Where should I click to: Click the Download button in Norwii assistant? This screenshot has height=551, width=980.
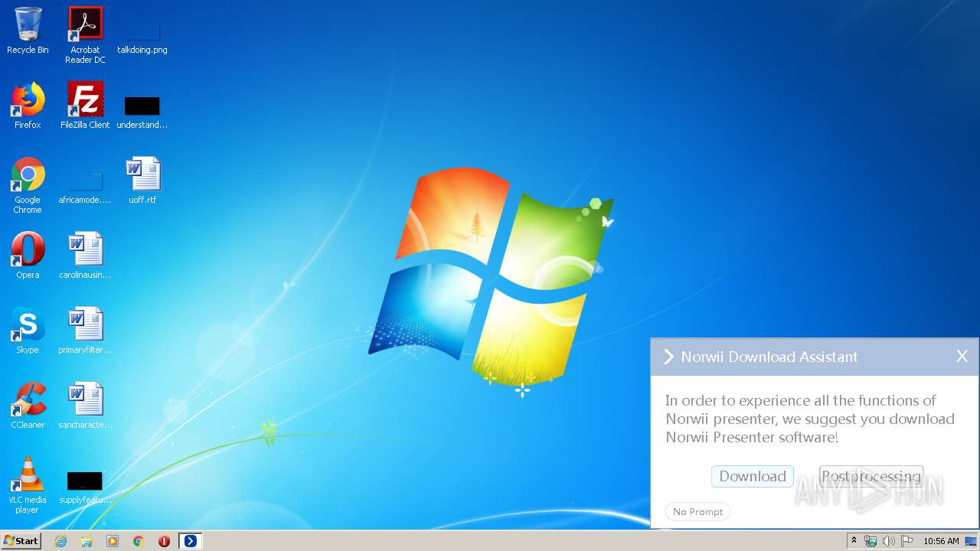click(753, 476)
